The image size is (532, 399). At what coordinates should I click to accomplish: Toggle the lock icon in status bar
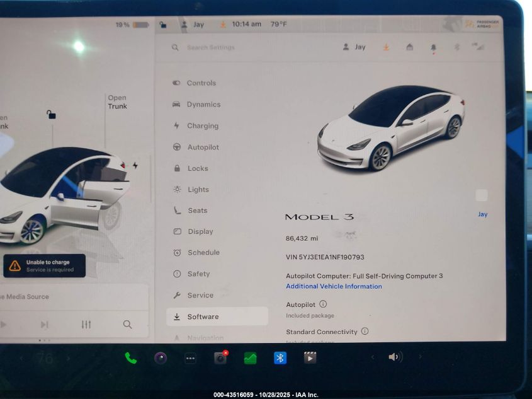[163, 25]
